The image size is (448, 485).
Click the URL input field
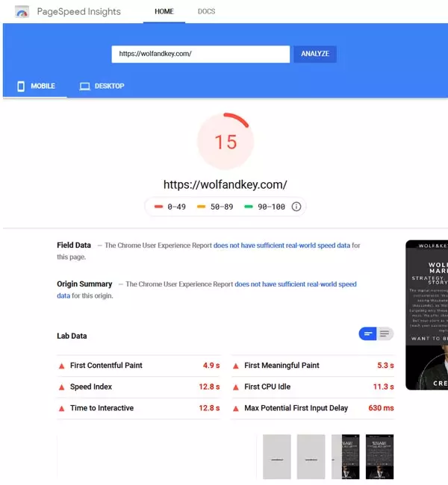pos(201,54)
